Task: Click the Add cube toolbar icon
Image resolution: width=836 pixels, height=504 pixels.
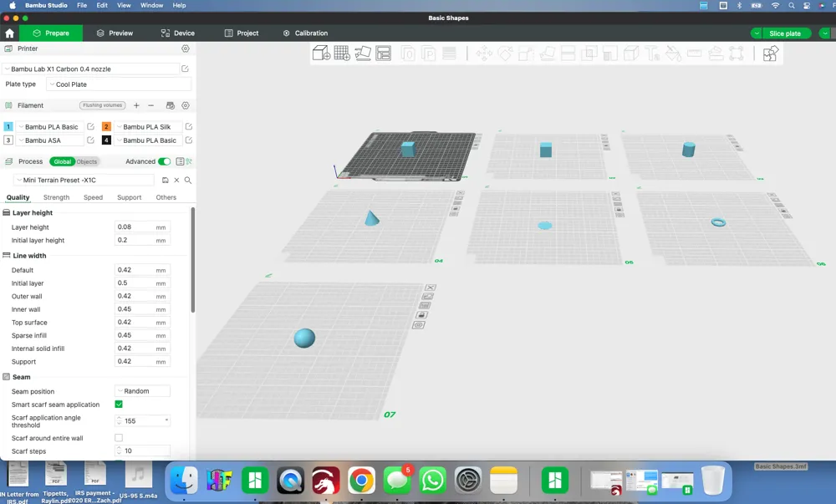Action: 321,53
